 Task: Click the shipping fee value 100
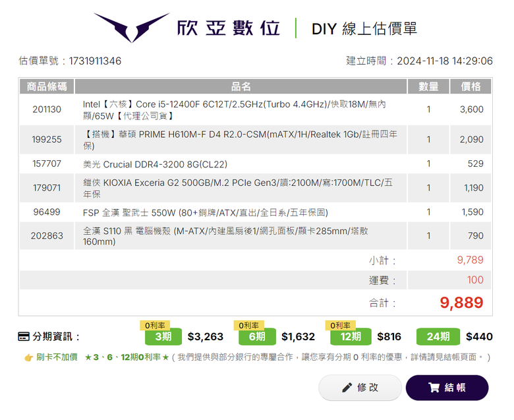tap(475, 280)
